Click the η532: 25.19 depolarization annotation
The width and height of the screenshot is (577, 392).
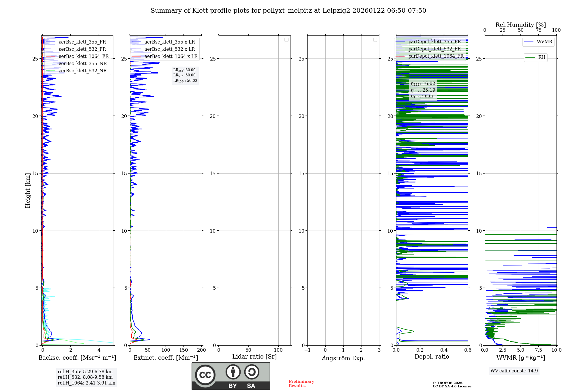[423, 90]
